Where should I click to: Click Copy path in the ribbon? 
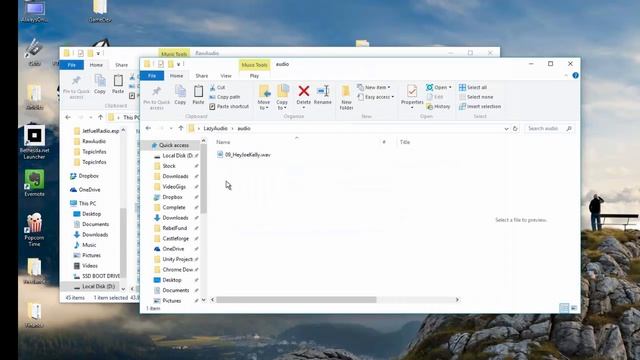[225, 97]
